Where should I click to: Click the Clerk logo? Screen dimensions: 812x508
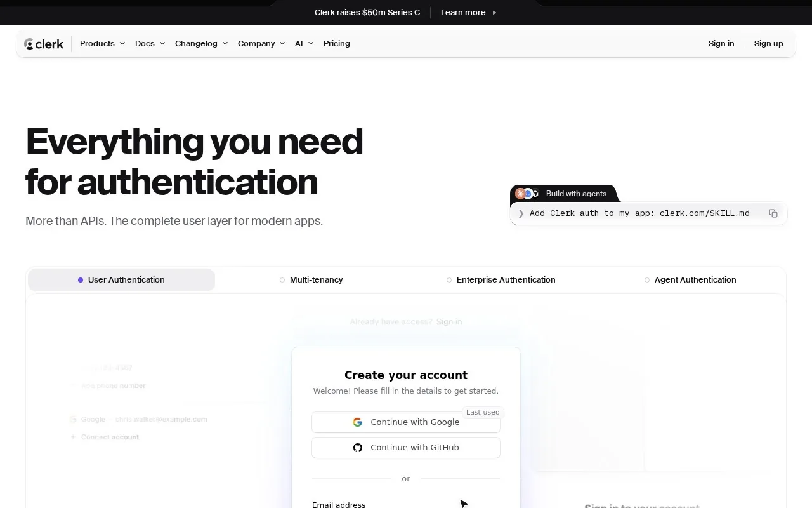(x=44, y=44)
